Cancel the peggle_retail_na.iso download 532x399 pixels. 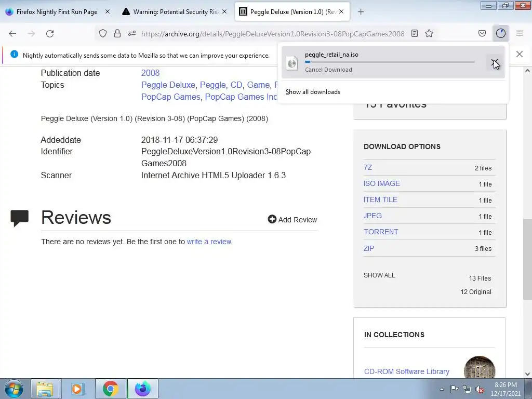tap(495, 62)
